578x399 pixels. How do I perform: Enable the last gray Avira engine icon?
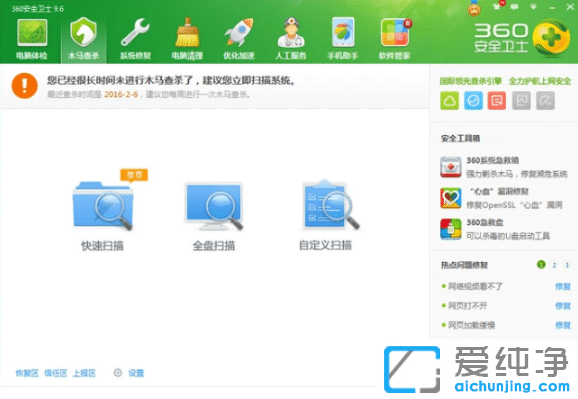pyautogui.click(x=545, y=101)
